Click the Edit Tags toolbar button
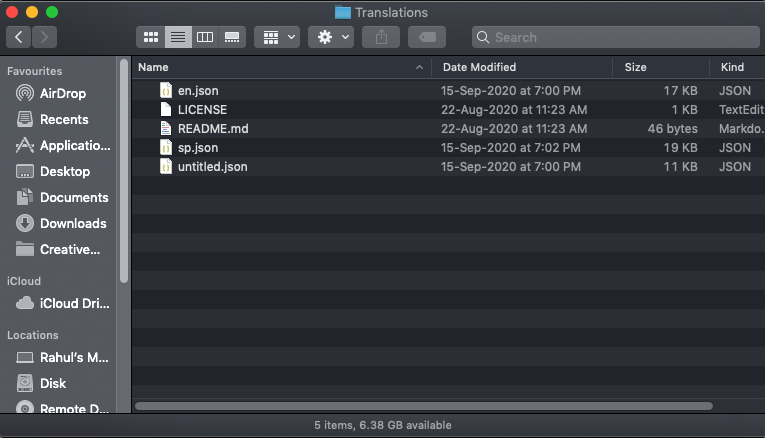 (427, 37)
